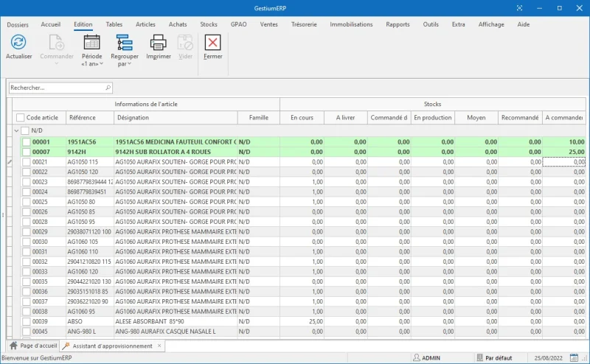Sort by Moyen column header

(x=476, y=118)
